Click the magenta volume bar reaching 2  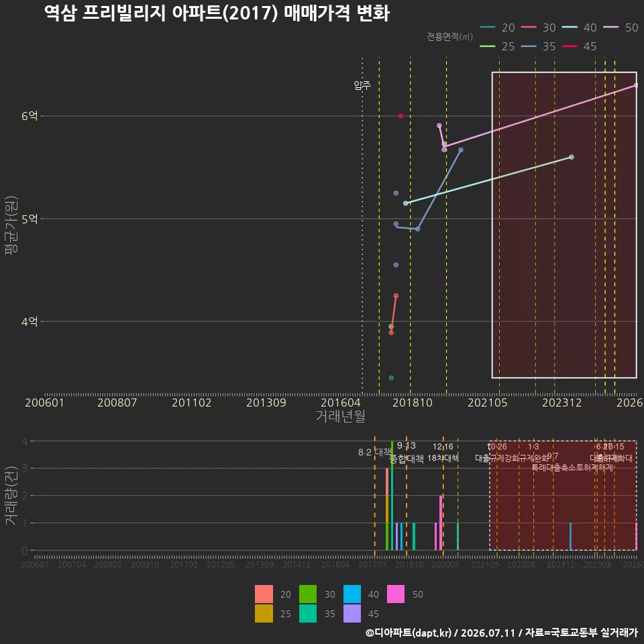[441, 523]
